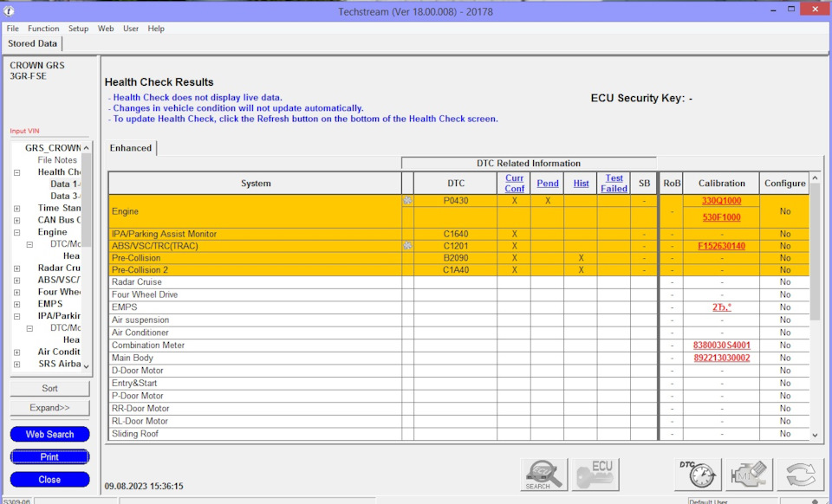Image resolution: width=832 pixels, height=504 pixels.
Task: Click down arrow of the tree panel scrollbar
Action: click(87, 366)
